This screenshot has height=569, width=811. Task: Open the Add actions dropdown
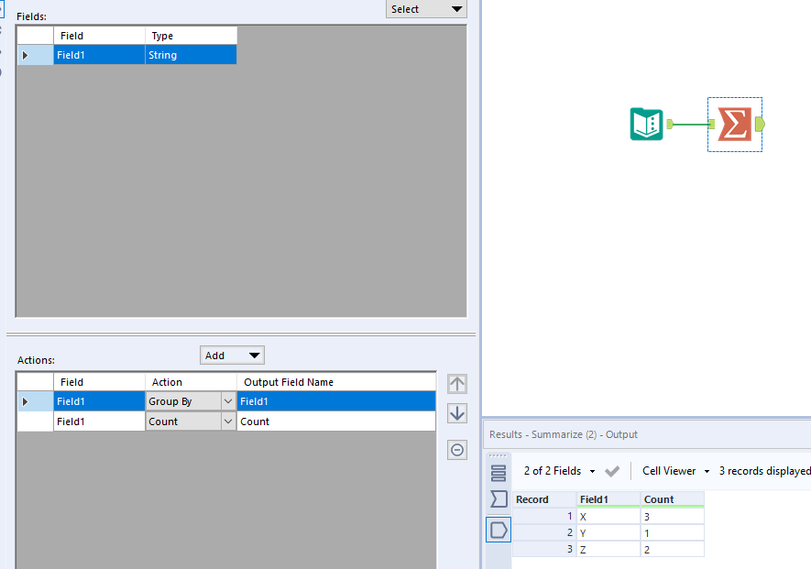232,355
